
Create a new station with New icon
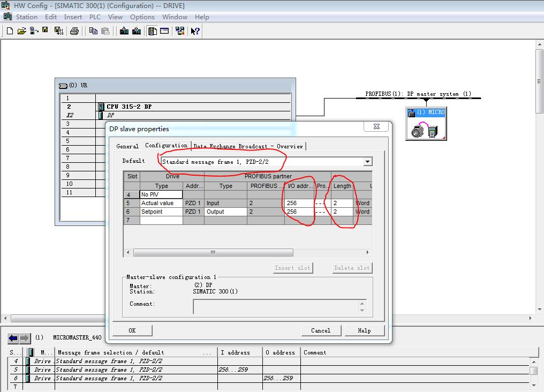tap(10, 31)
